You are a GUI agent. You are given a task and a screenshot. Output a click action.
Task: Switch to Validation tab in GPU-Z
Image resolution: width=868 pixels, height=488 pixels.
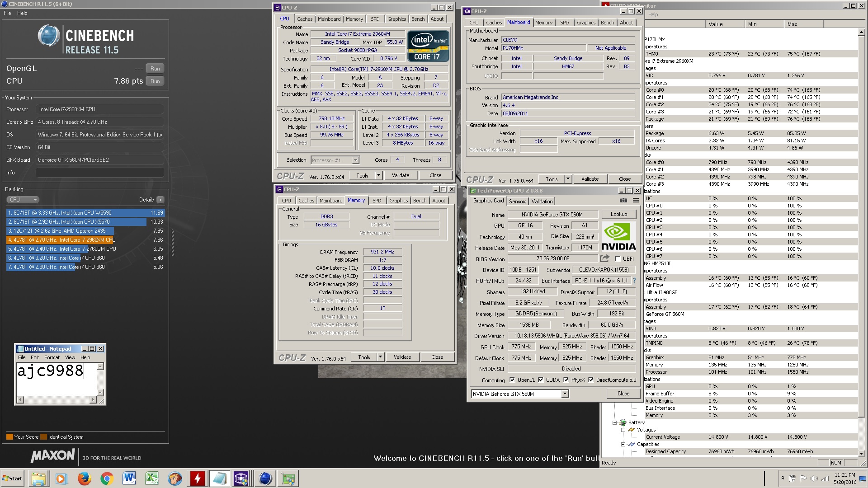point(542,201)
